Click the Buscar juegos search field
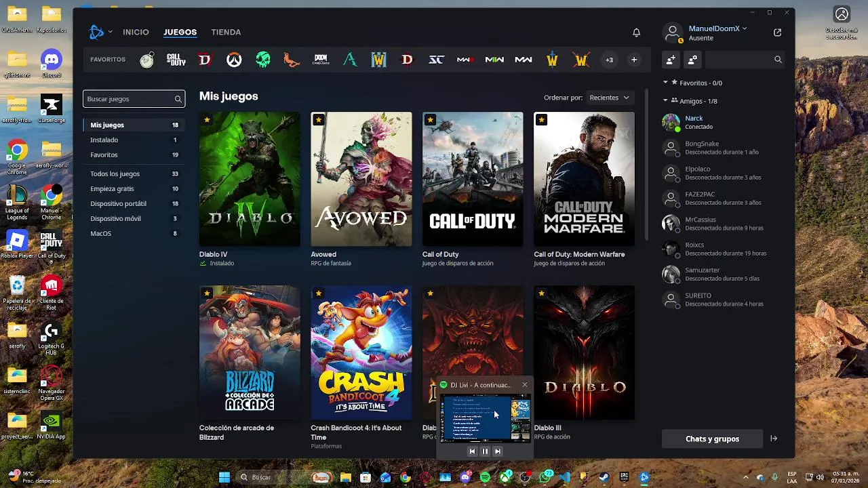The width and height of the screenshot is (868, 488). (134, 99)
